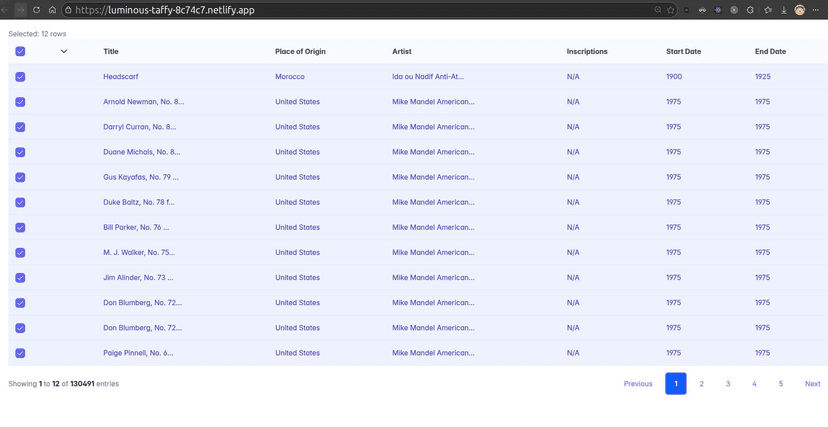Click the Previous pagination button
This screenshot has height=427, width=828.
click(638, 384)
